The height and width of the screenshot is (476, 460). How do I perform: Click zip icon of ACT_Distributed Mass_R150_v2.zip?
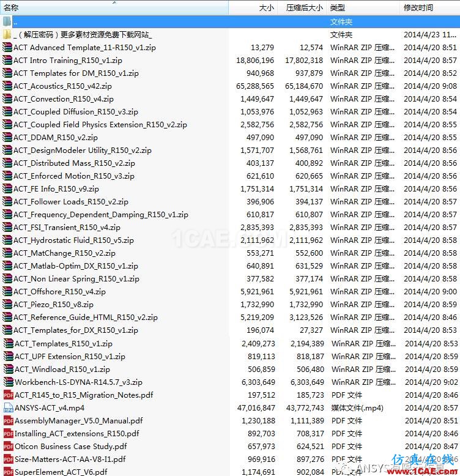pos(7,163)
